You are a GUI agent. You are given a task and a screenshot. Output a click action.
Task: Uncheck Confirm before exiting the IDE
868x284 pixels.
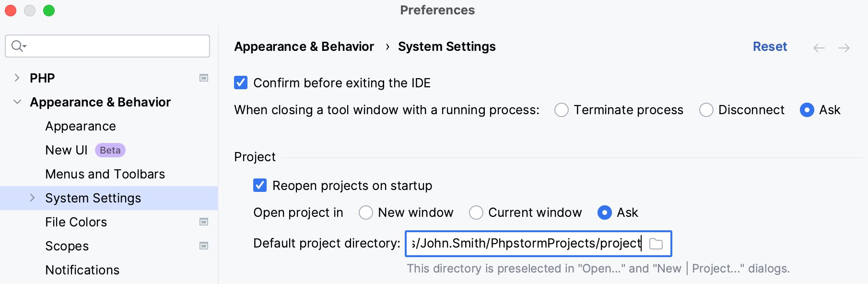(x=241, y=83)
